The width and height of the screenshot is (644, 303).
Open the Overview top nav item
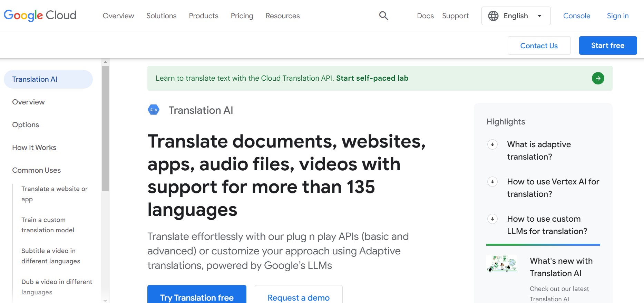tap(118, 16)
